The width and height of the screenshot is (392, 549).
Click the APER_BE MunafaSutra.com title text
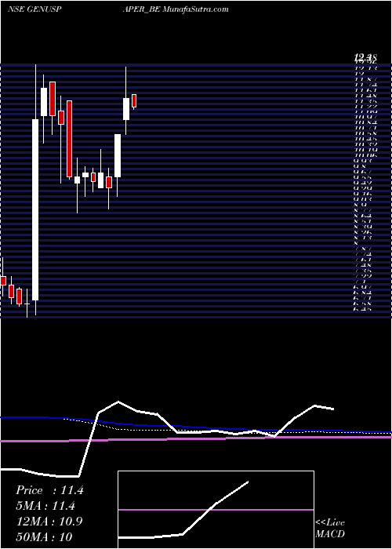point(176,9)
